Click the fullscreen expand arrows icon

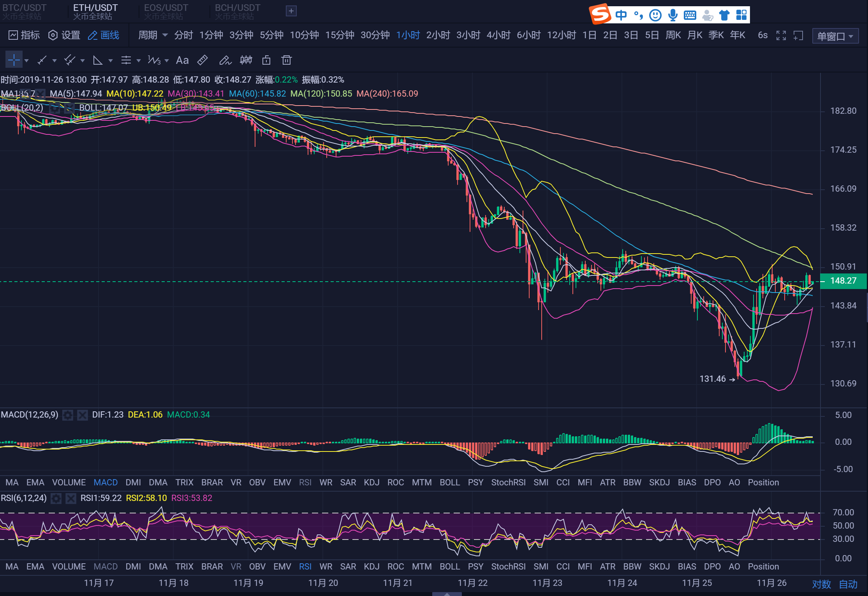click(x=781, y=35)
